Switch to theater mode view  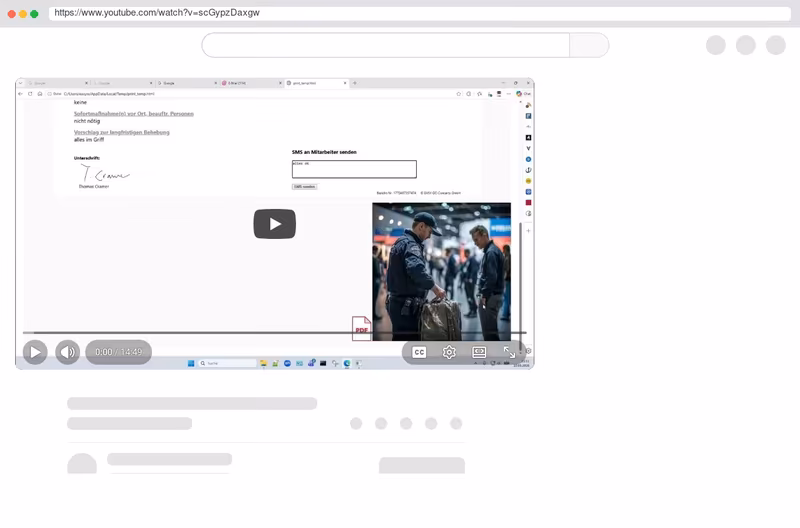[x=479, y=352]
